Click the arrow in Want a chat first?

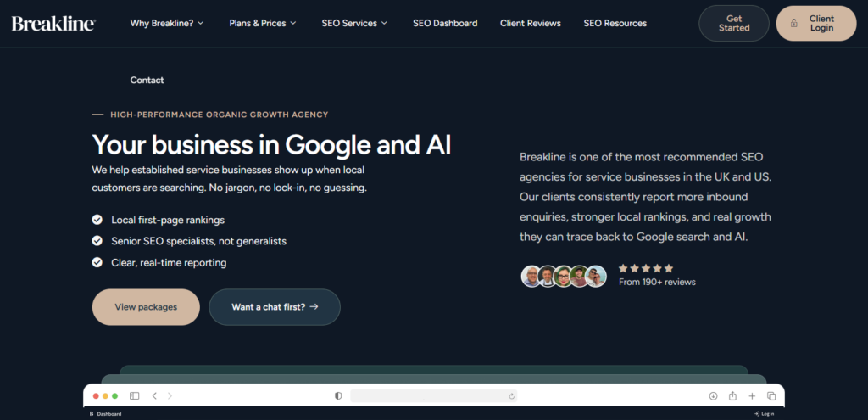point(314,306)
